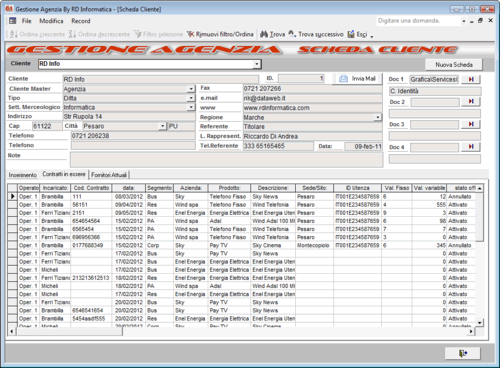Open help question box dropdown arrow
Viewport: 500px width, 368px height.
(x=464, y=21)
